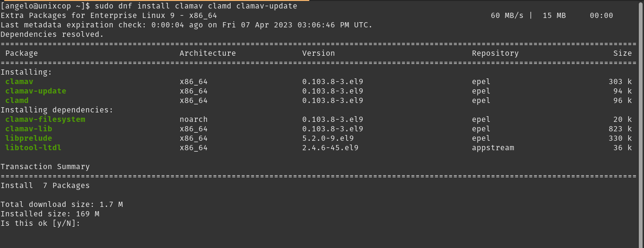Screen dimensions: 644x248
Task: Click the Architecture column header
Action: click(208, 53)
